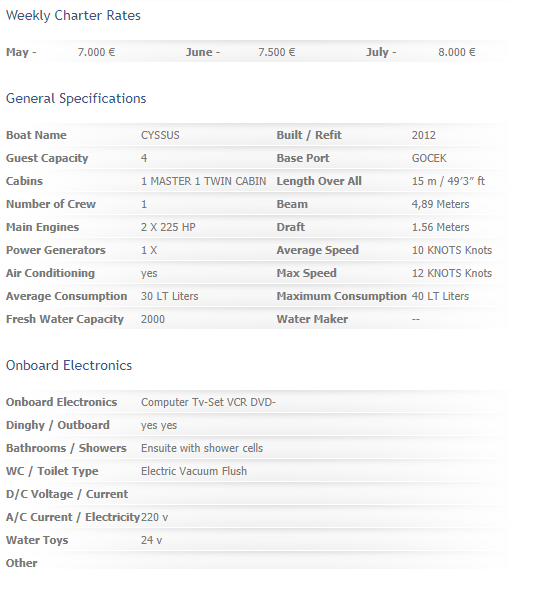Click the Built / Refit value 2012
Viewport: 538px width, 598px height.
(424, 135)
